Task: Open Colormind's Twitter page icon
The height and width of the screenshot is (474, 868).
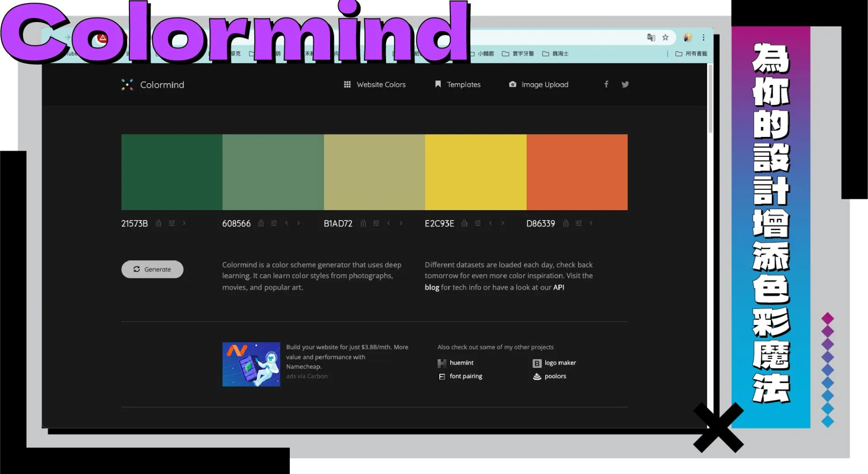Action: pyautogui.click(x=625, y=84)
